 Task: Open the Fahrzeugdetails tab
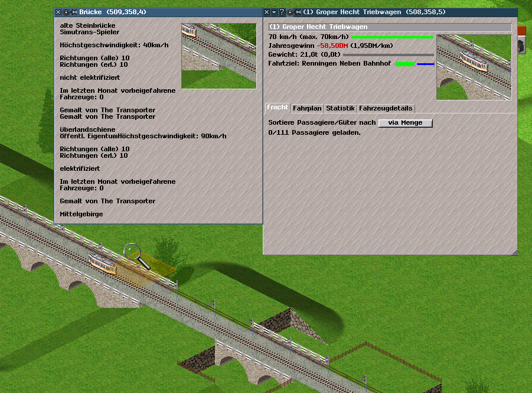(x=386, y=108)
